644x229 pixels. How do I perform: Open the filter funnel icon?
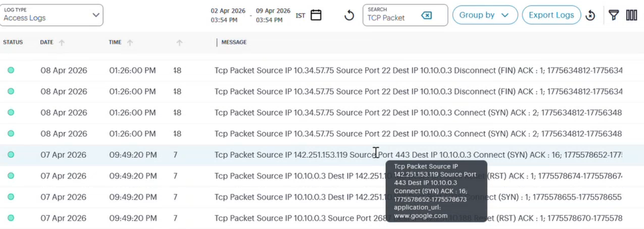[x=613, y=15]
